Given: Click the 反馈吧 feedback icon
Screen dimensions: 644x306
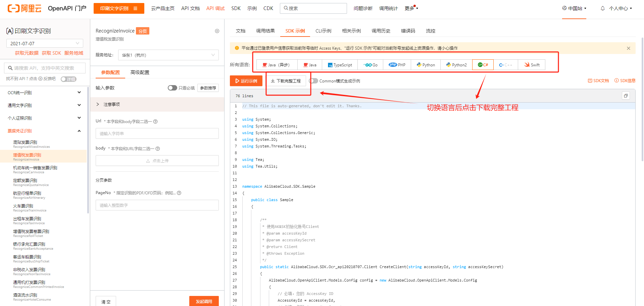Looking at the screenshot, I should coord(40,79).
